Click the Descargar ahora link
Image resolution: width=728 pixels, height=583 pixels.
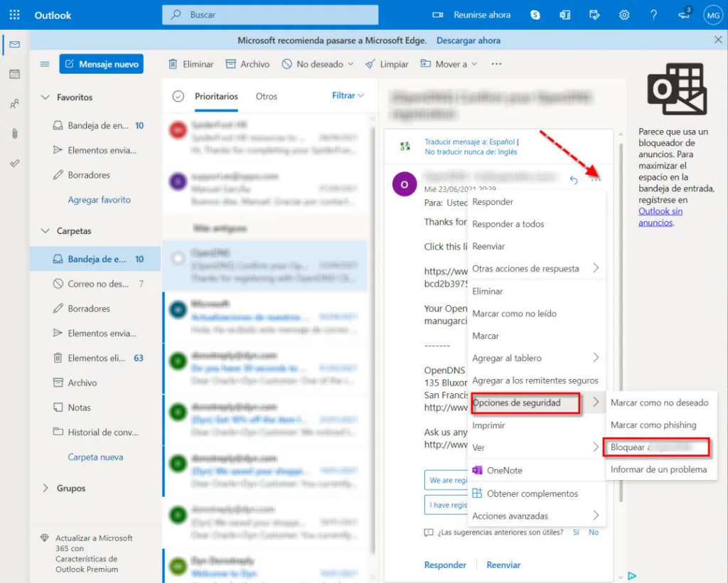point(468,41)
